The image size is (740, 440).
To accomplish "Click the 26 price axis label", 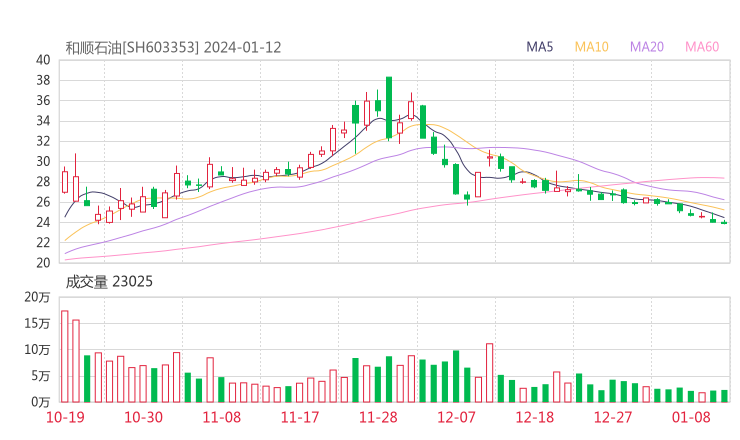I will click(x=43, y=202).
